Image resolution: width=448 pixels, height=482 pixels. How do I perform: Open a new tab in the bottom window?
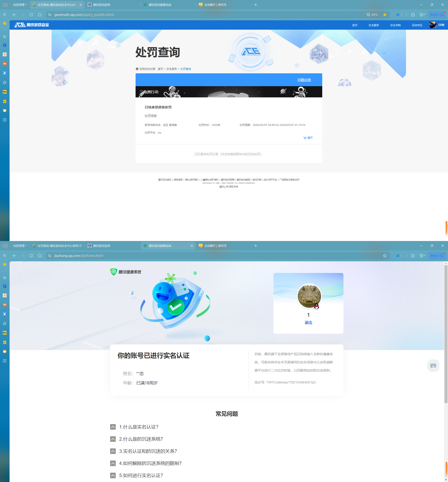[256, 246]
